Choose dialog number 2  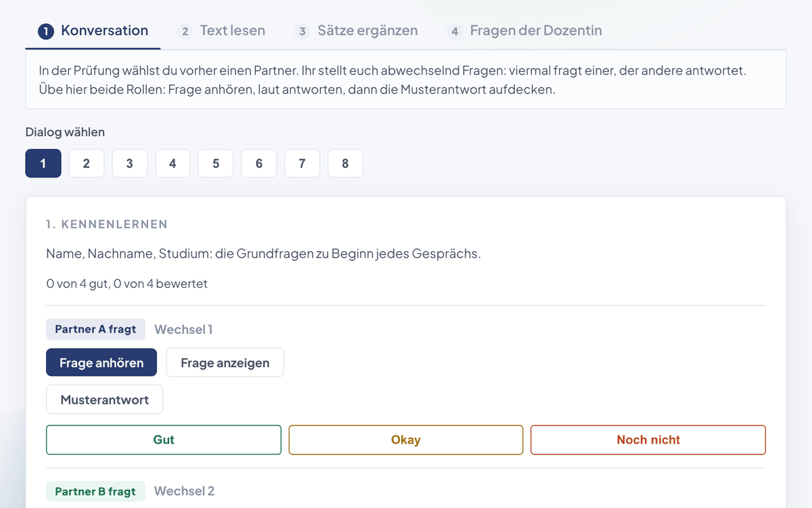click(87, 163)
